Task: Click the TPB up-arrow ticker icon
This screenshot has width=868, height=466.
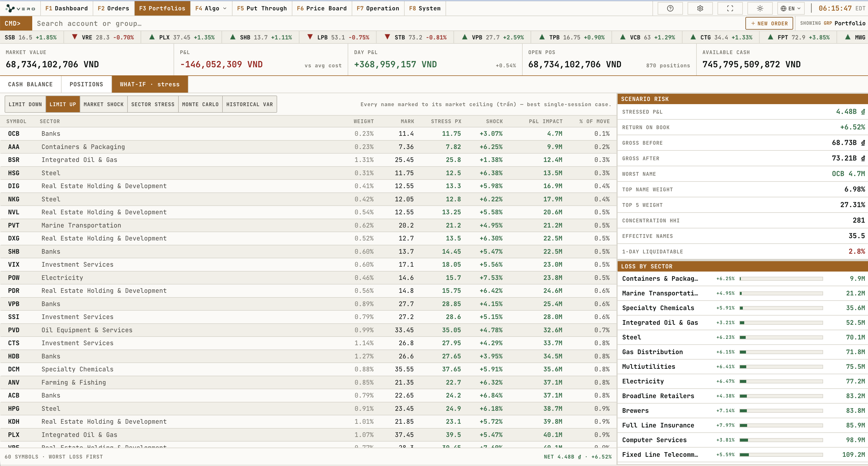Action: coord(542,37)
